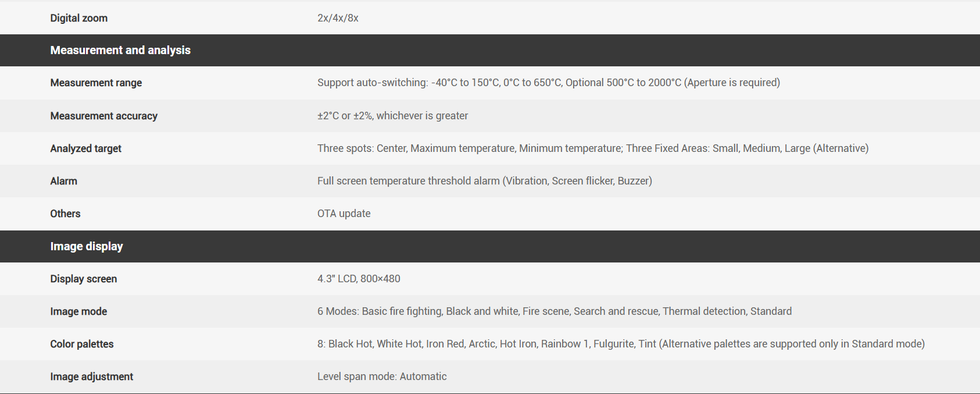The height and width of the screenshot is (394, 980).
Task: Click the "4.3" LCD, 800×480" value
Action: (359, 279)
